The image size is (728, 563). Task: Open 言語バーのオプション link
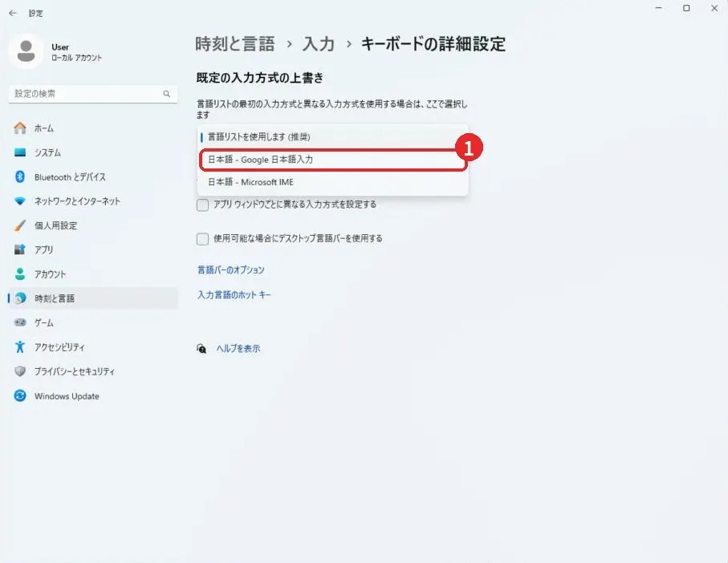coord(230,270)
